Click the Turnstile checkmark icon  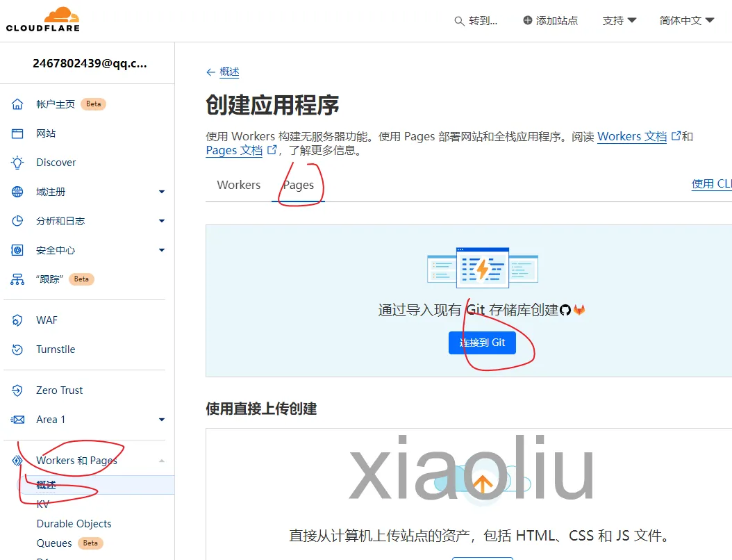(17, 349)
